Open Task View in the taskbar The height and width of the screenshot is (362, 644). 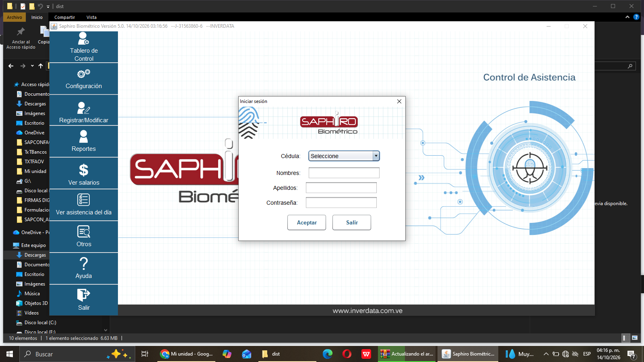145,354
